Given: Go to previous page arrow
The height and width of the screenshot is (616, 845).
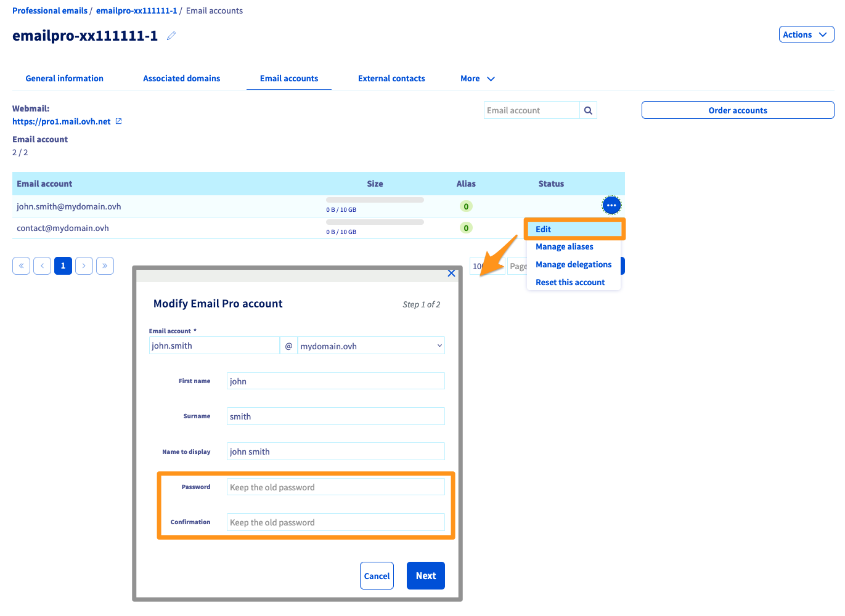Looking at the screenshot, I should pyautogui.click(x=42, y=265).
